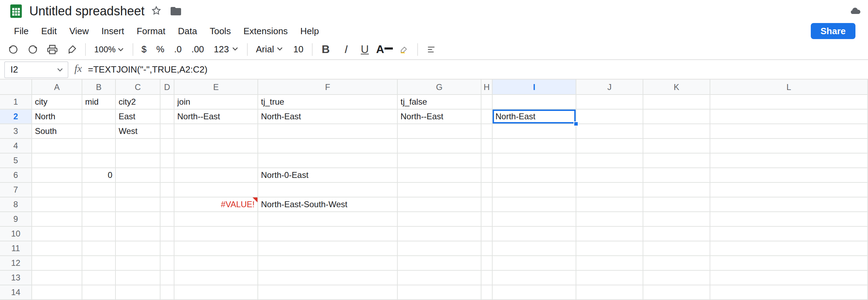Screen dimensions: 868x300
Task: Select row 8 header
Action: pyautogui.click(x=16, y=204)
